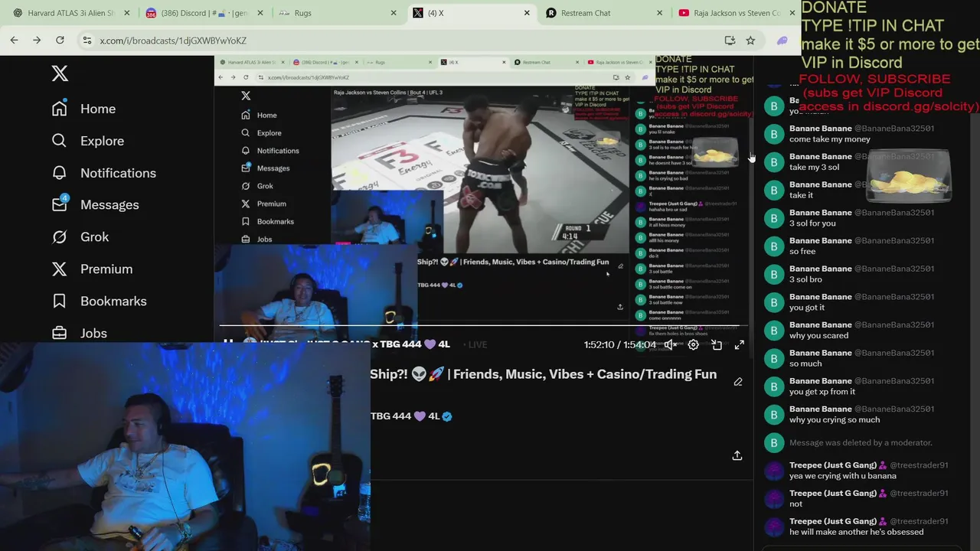Click Treepee's avatar beside "yea we crying"
The image size is (980, 551).
click(x=774, y=471)
